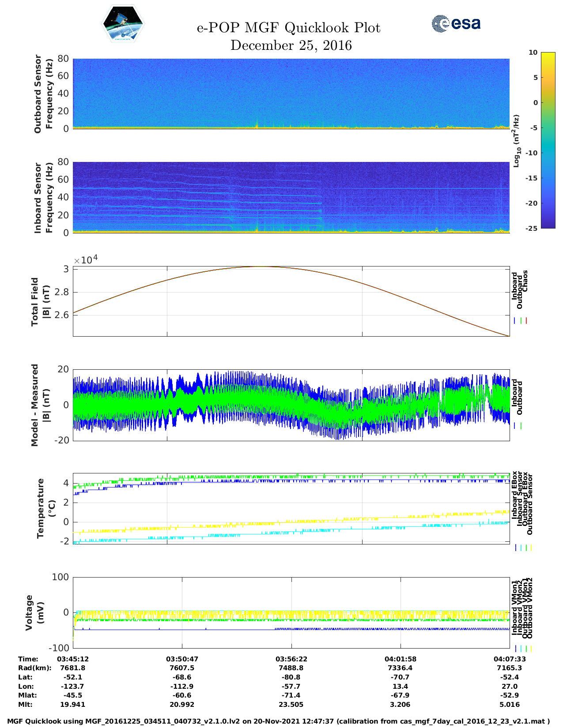This screenshot has height=728, width=563.
Task: Click the blue Inboard legend marker of Total Field
Action: [515, 321]
